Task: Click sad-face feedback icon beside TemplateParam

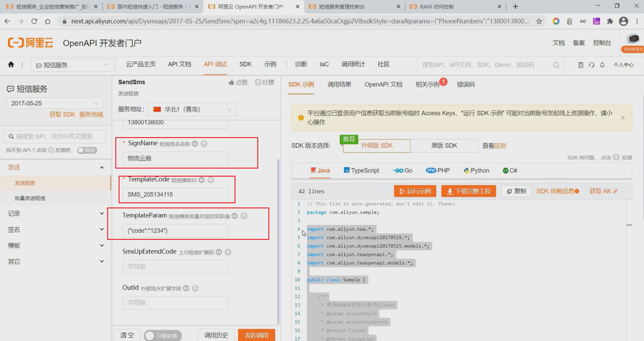Action: [x=244, y=216]
